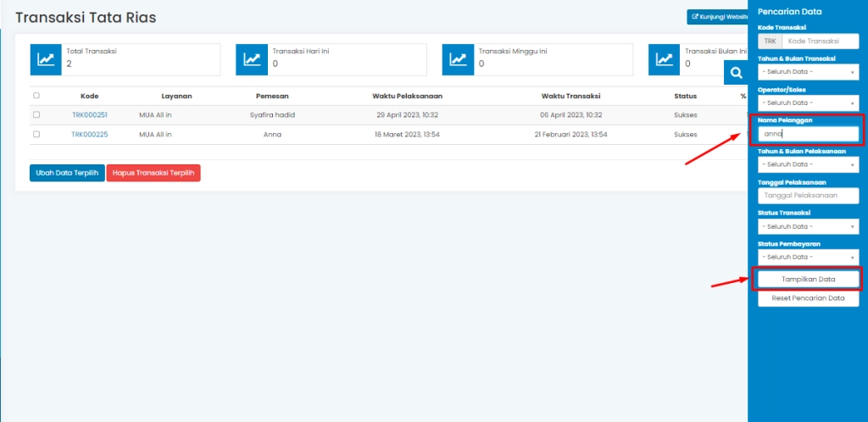Click the red Hapus Transaksi Terpilih button
868x422 pixels.
153,173
